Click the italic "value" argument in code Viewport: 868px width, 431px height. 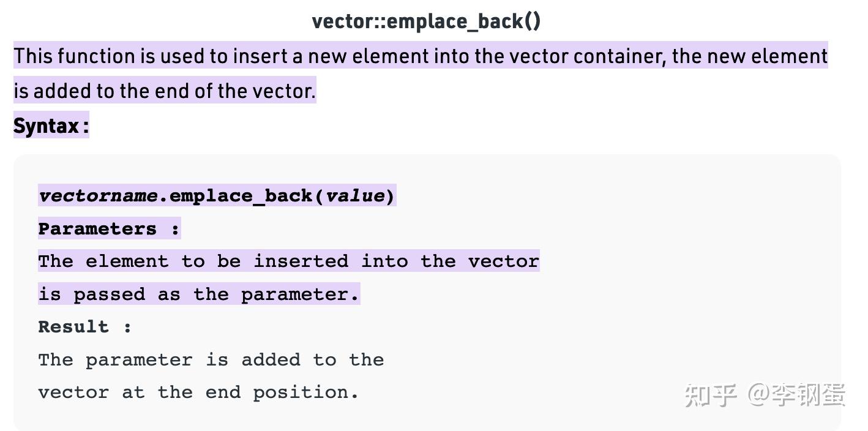(x=355, y=196)
